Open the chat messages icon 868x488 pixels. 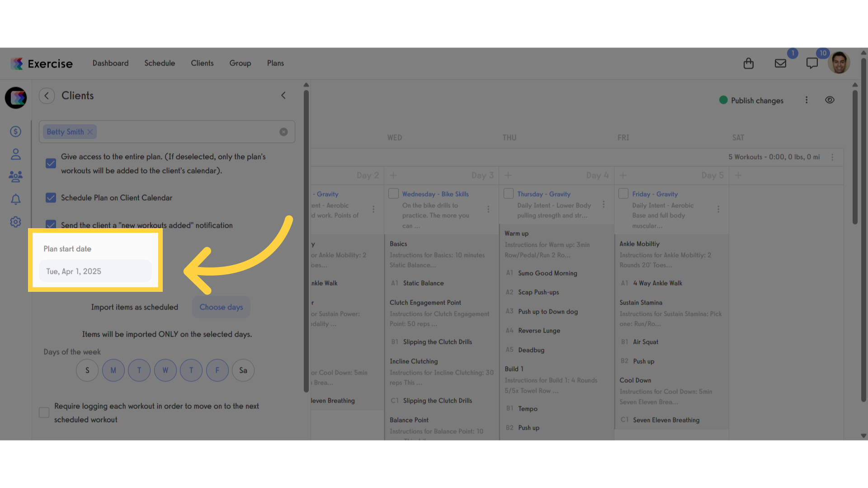(812, 63)
